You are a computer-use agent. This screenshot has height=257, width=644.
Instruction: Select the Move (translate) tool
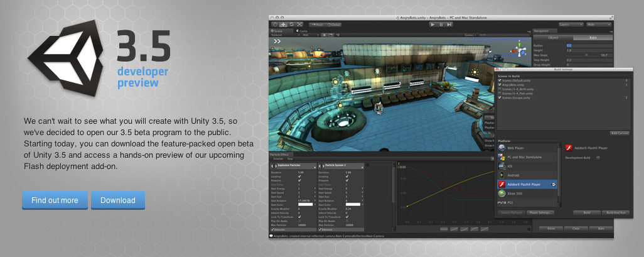pyautogui.click(x=283, y=25)
